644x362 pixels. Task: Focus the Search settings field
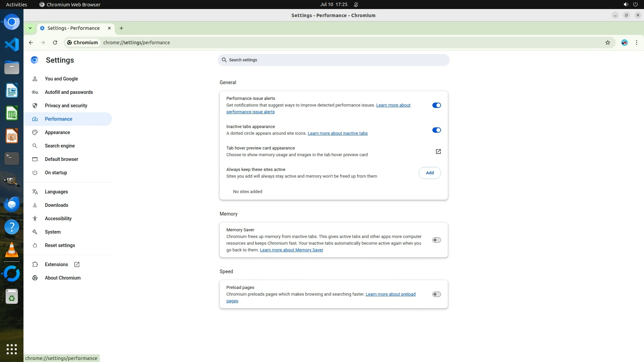pos(333,60)
